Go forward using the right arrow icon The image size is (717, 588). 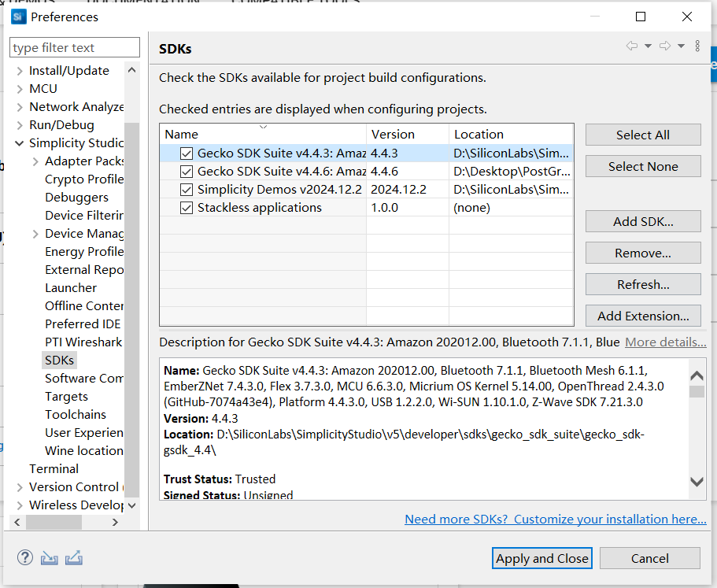665,46
